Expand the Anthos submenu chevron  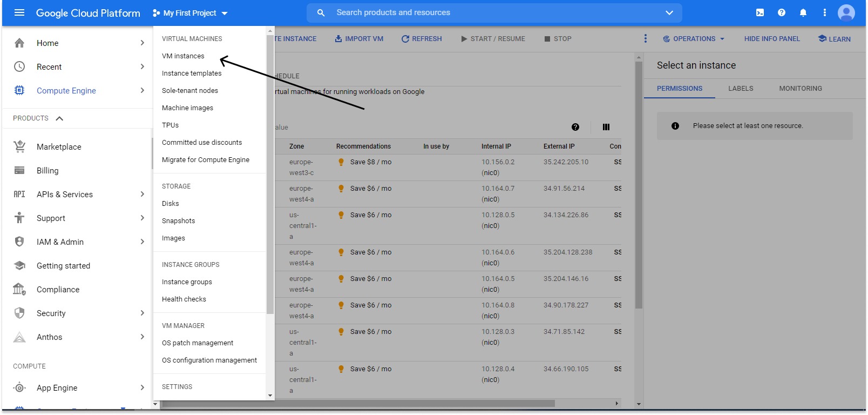click(142, 337)
